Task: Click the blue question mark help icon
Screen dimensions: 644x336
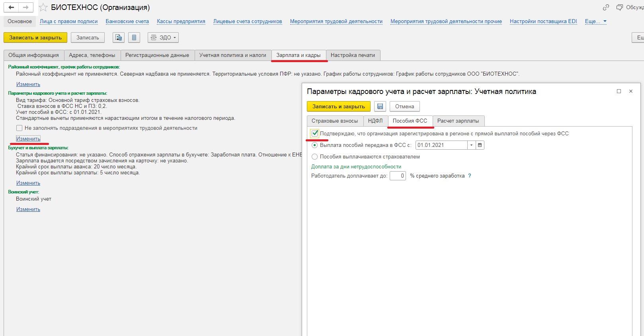Action: coord(470,176)
